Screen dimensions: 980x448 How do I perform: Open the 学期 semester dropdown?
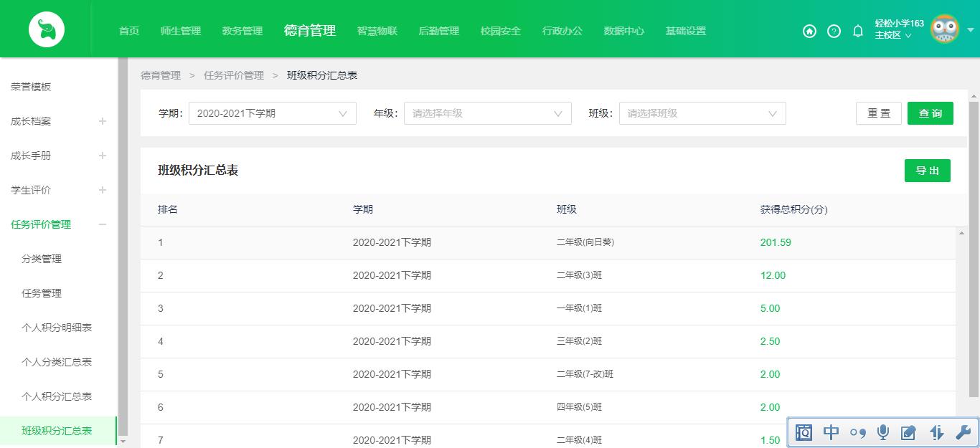pyautogui.click(x=273, y=113)
